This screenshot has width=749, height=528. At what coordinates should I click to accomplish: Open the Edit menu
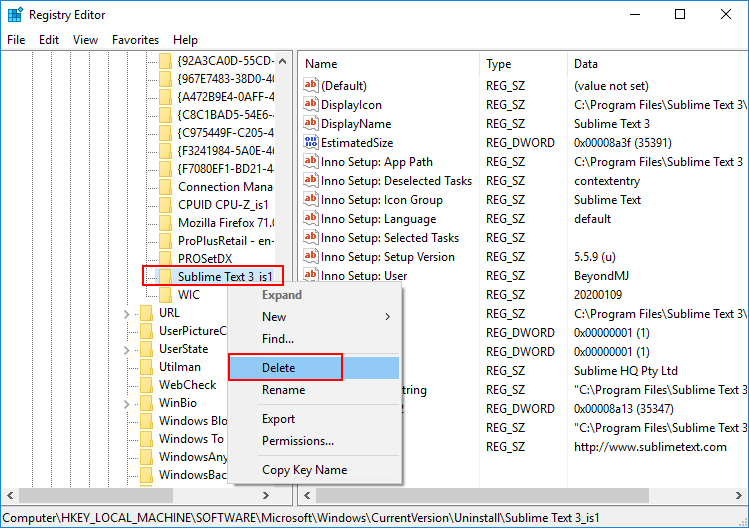(49, 40)
